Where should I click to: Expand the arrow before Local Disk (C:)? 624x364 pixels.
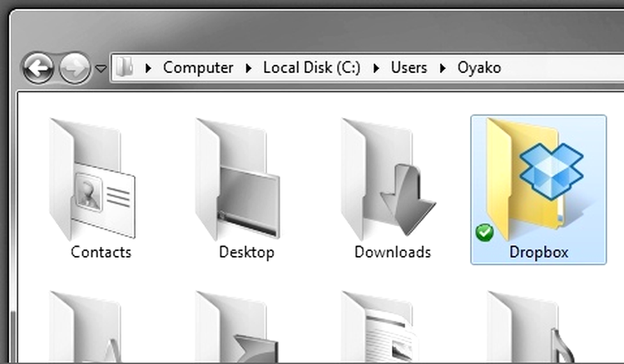pyautogui.click(x=248, y=68)
